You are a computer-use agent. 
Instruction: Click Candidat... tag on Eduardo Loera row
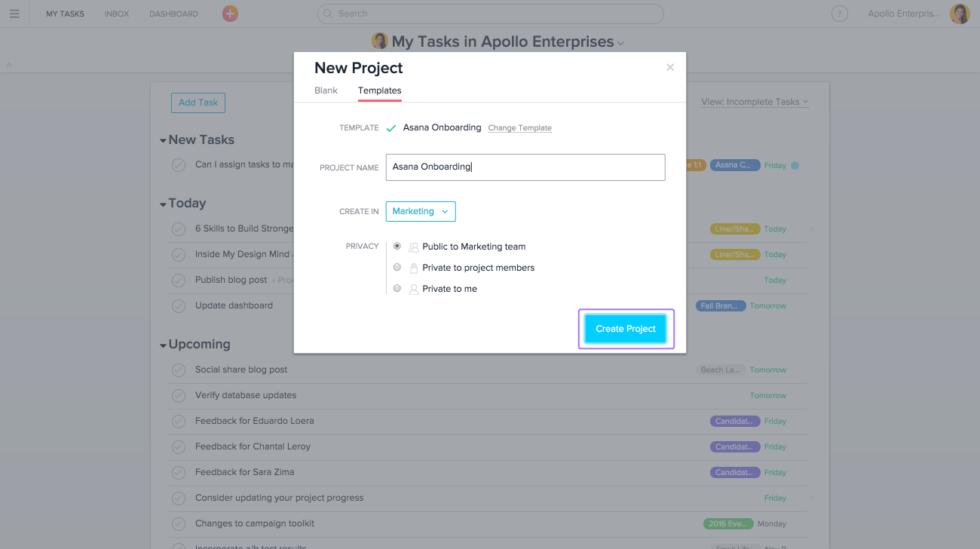pyautogui.click(x=735, y=422)
